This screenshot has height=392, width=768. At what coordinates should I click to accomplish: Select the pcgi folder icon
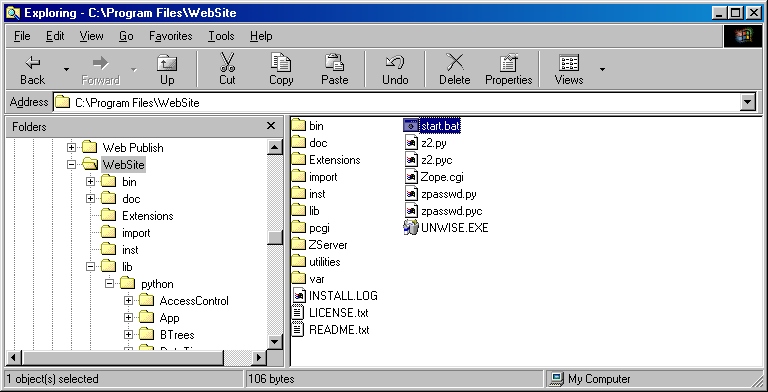pyautogui.click(x=298, y=228)
